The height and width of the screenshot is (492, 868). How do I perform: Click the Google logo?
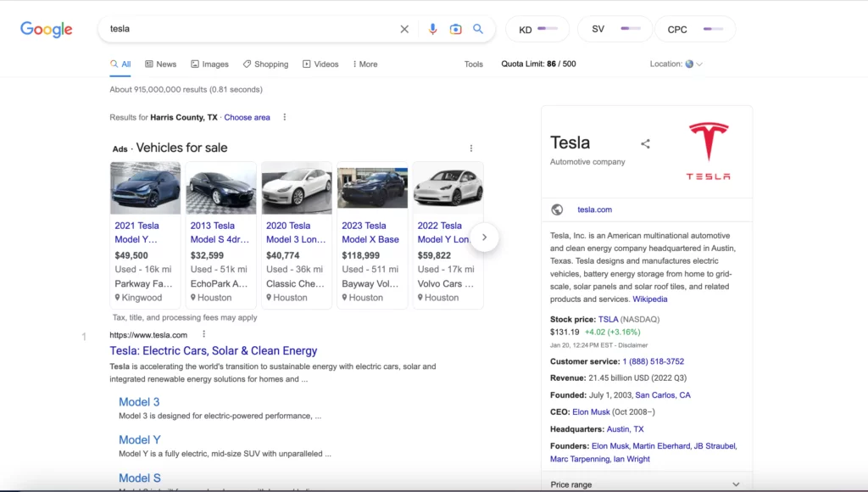pos(47,30)
